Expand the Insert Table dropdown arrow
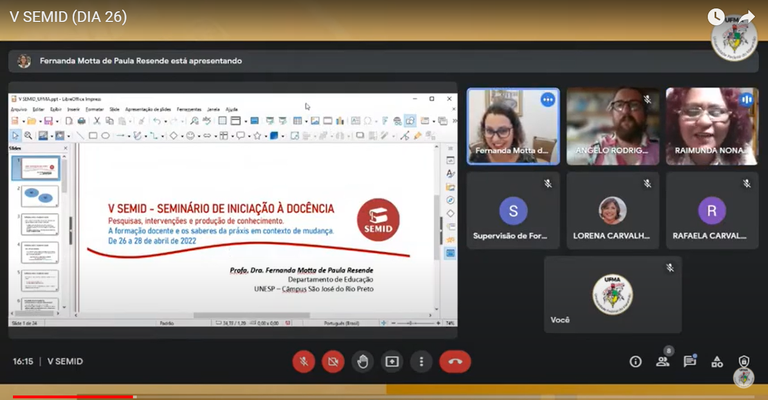 [x=306, y=121]
